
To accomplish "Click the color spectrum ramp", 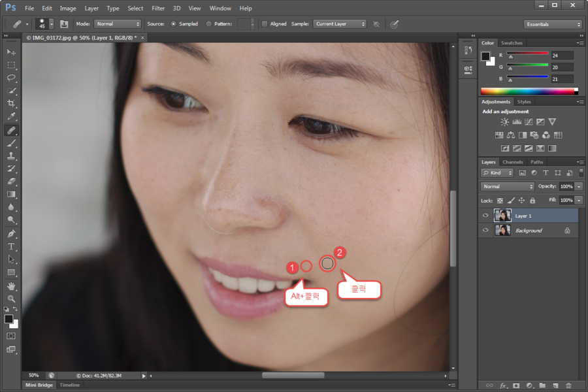I will click(529, 91).
